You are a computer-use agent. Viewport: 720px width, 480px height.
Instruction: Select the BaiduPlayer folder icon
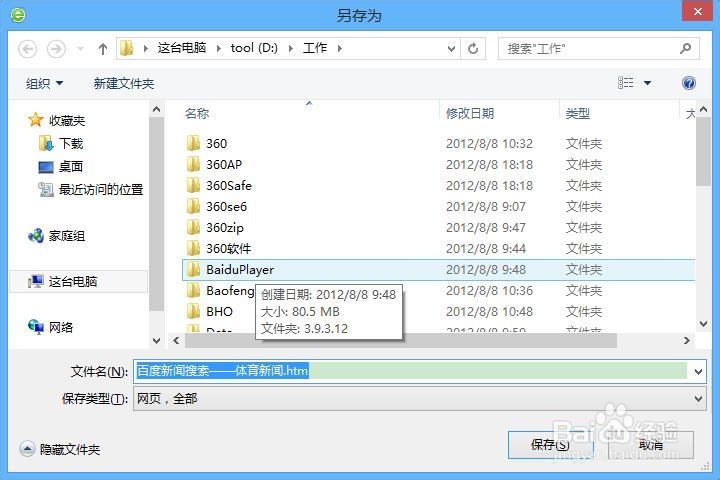[x=193, y=269]
